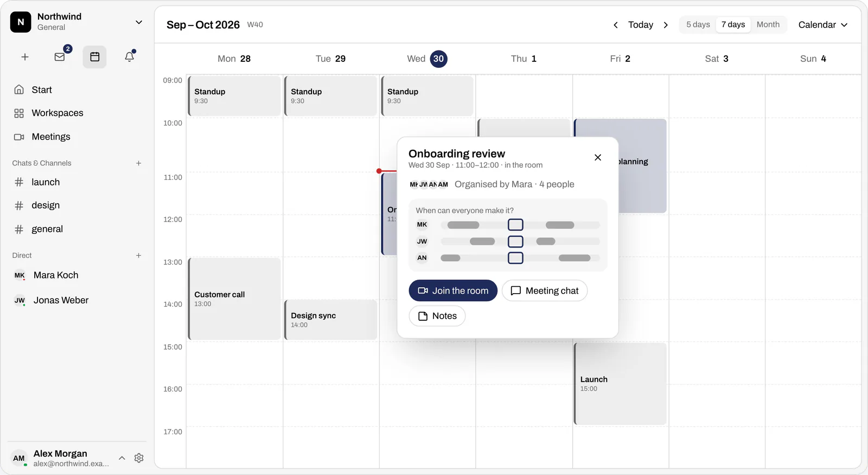
Task: Select the JW proposed time slot box
Action: click(x=515, y=242)
